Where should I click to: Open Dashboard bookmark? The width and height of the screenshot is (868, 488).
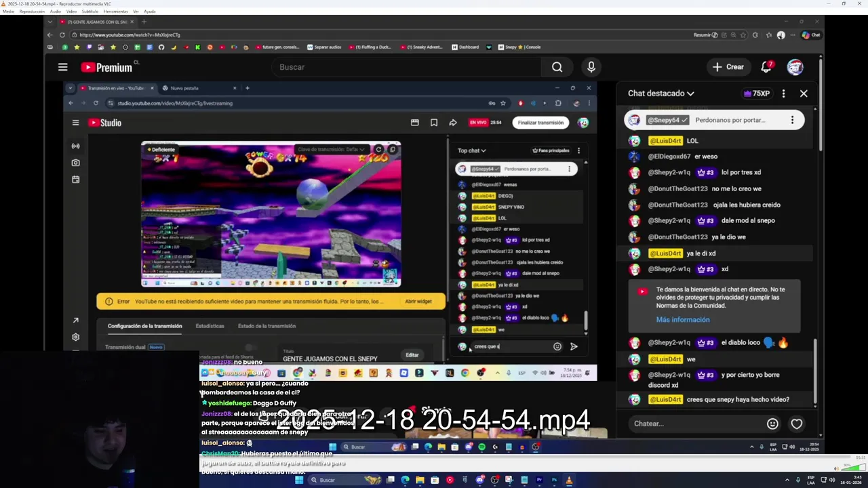[x=465, y=47]
